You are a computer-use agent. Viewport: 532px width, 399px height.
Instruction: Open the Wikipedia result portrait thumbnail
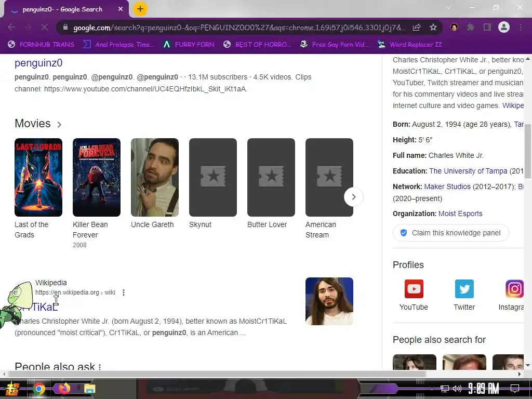(x=329, y=301)
